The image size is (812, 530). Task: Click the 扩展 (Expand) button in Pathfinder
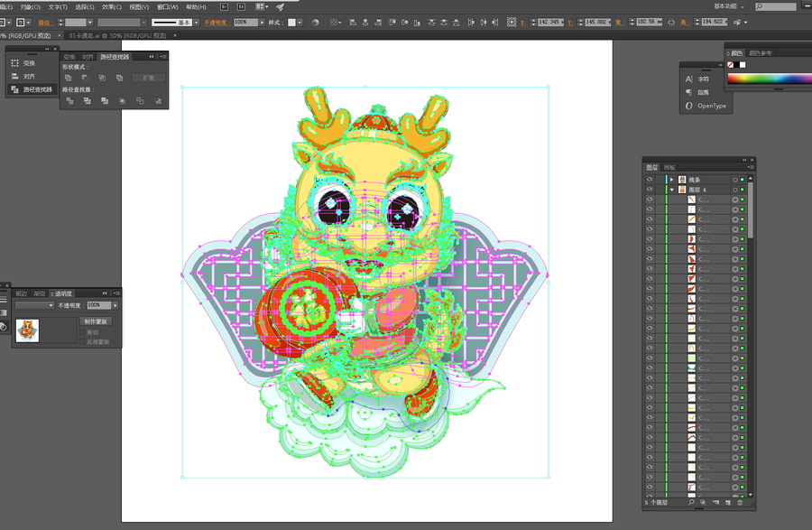(149, 78)
